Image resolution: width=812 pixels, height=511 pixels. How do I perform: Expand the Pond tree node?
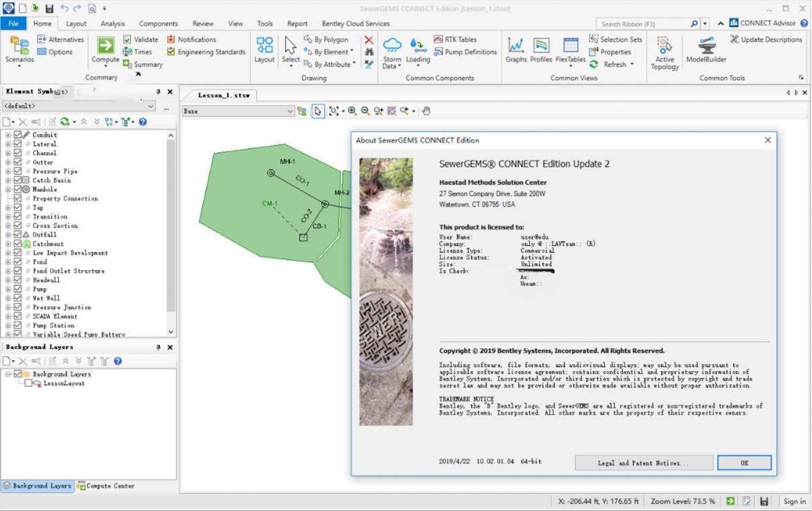(8, 262)
